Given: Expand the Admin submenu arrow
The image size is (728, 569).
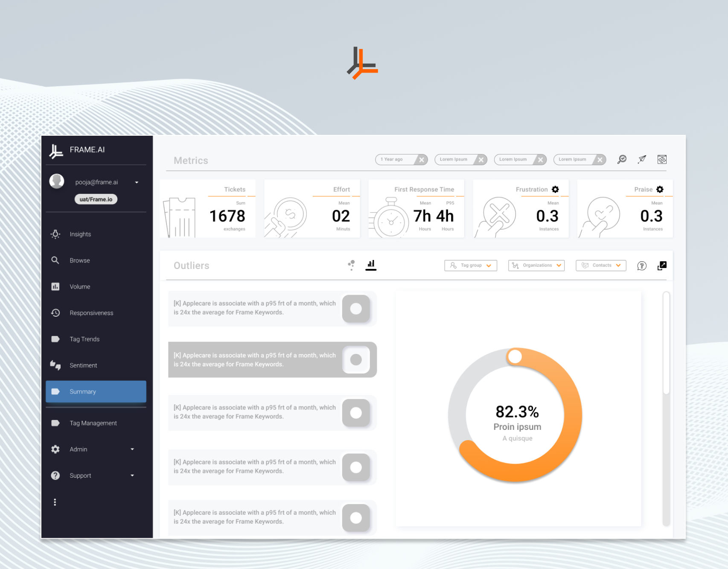Looking at the screenshot, I should pyautogui.click(x=132, y=449).
